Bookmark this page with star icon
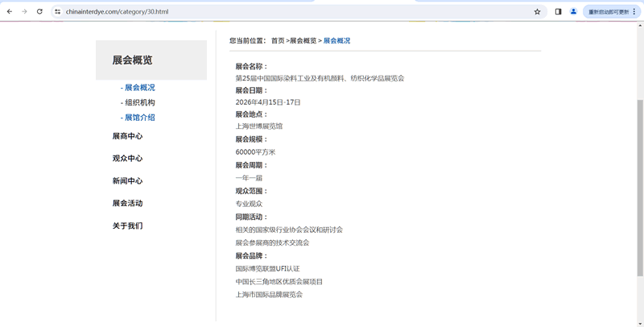This screenshot has height=327, width=644. (537, 12)
